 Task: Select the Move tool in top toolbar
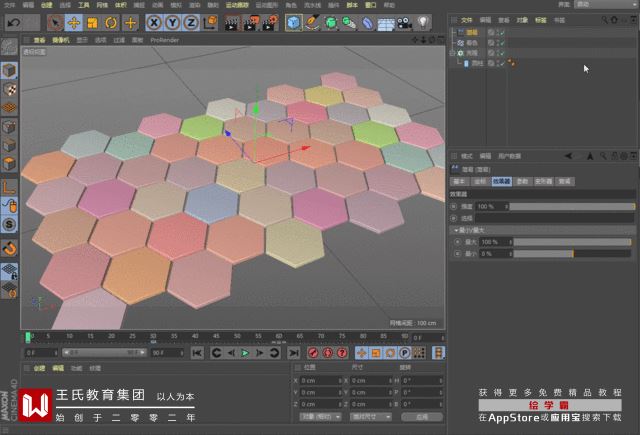(x=73, y=22)
